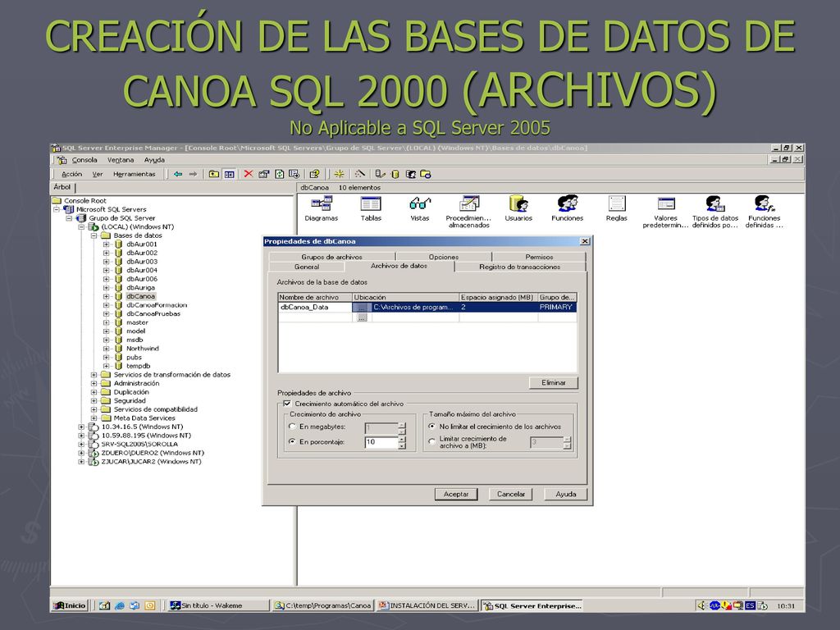
Task: Expand Servicios de transformación de datos
Action: [94, 374]
